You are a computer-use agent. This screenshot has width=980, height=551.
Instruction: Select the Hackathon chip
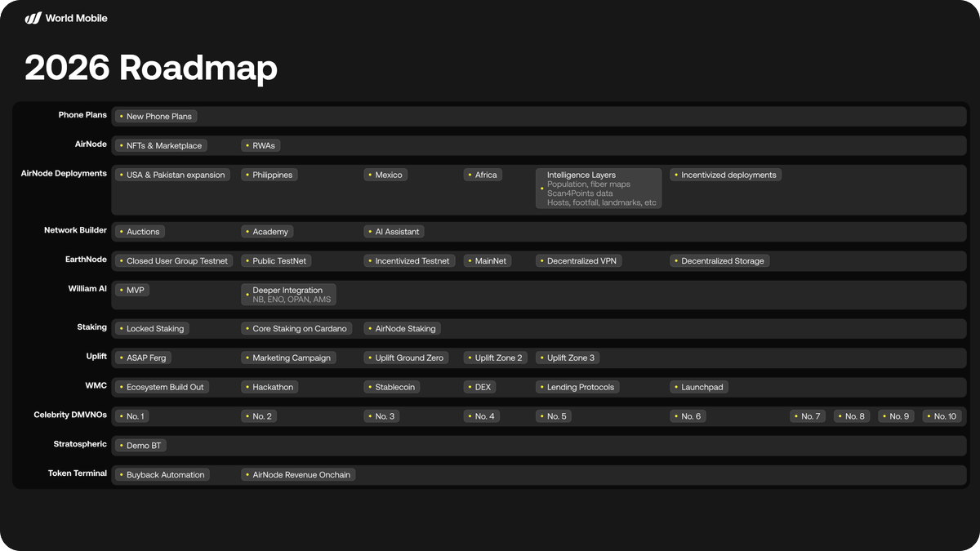[x=269, y=388]
